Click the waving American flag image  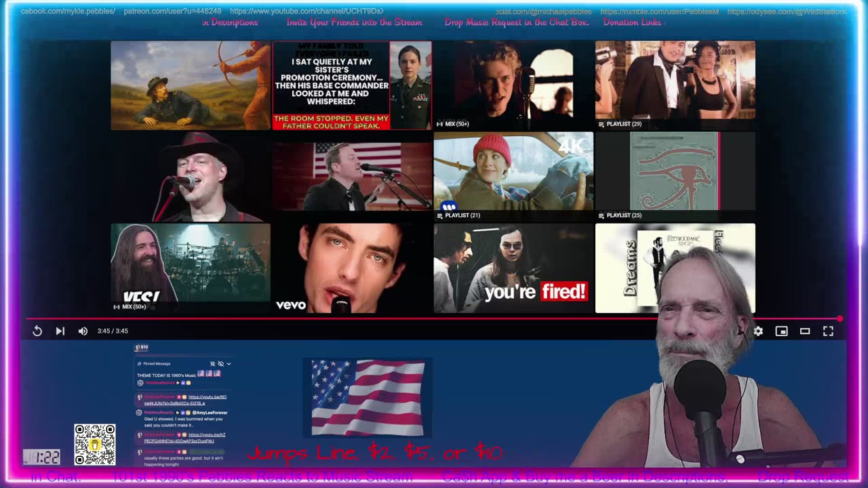click(x=368, y=397)
